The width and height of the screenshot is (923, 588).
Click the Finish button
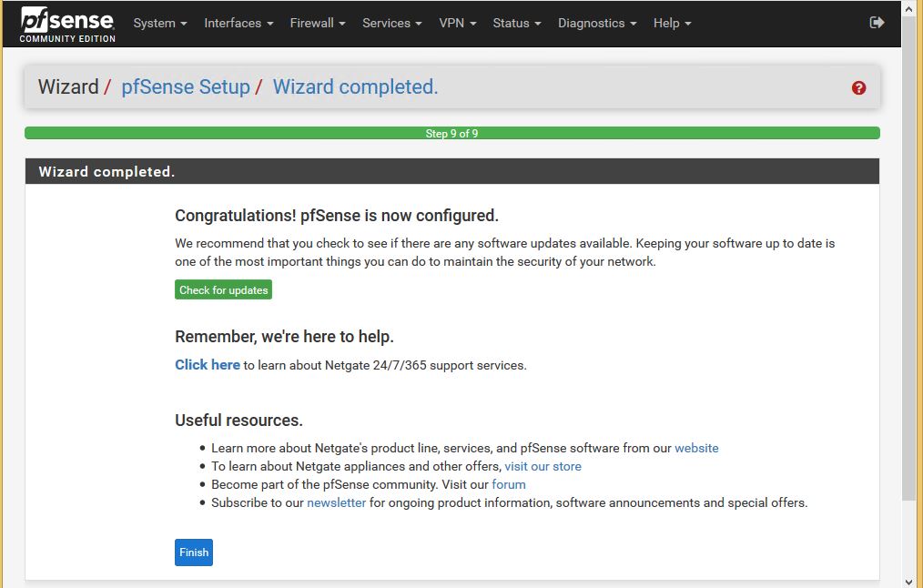point(194,553)
